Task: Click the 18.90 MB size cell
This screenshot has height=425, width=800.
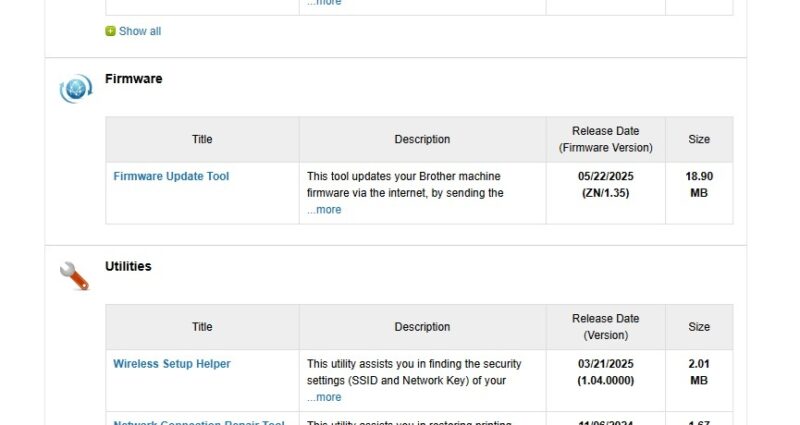Action: point(699,184)
